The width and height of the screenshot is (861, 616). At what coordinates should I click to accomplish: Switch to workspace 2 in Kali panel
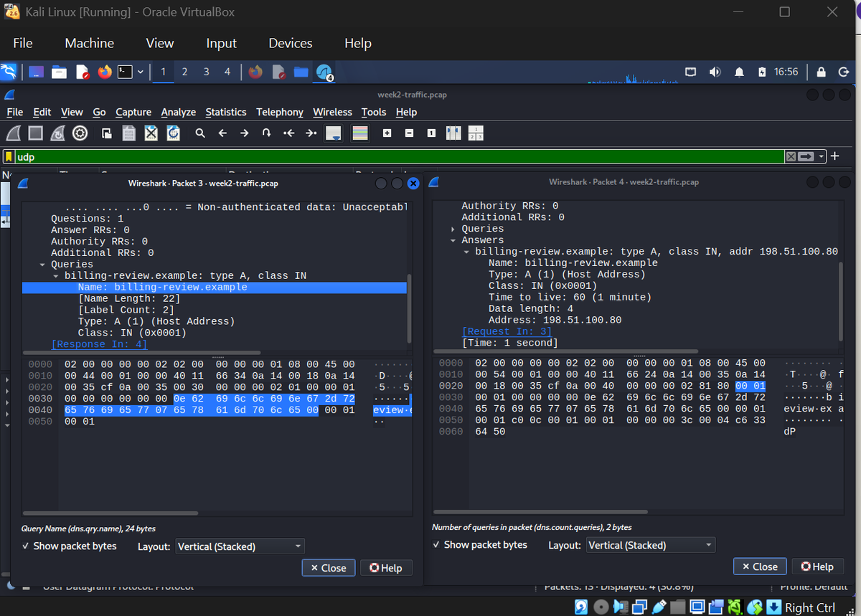pyautogui.click(x=184, y=72)
